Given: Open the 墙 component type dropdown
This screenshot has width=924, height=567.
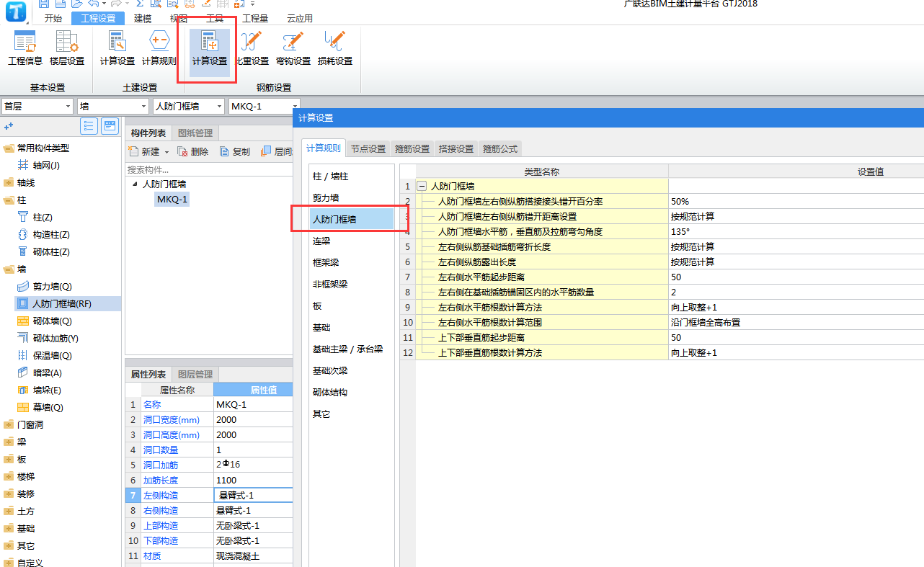Looking at the screenshot, I should [145, 107].
